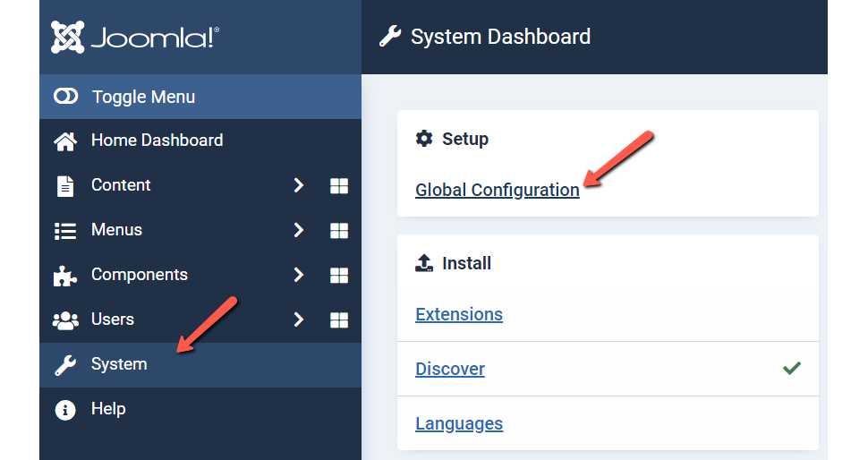Screen dimensions: 868x460
Task: Open the Components dashboard grid icon
Action: click(339, 276)
